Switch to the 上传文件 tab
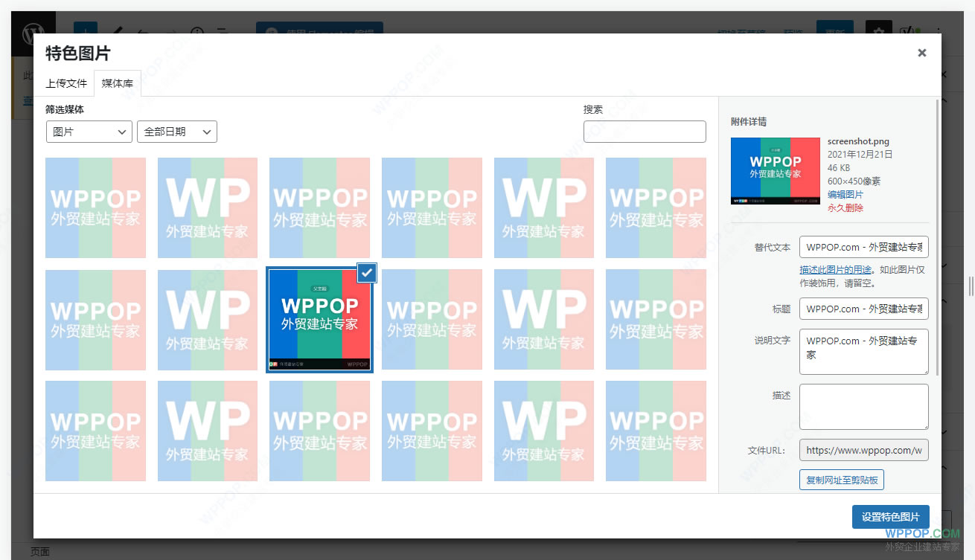975x560 pixels. [66, 83]
